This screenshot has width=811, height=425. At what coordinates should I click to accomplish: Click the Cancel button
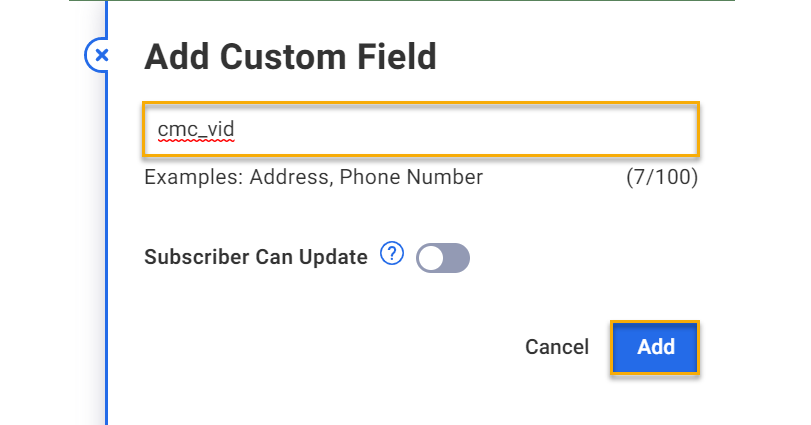[x=557, y=347]
